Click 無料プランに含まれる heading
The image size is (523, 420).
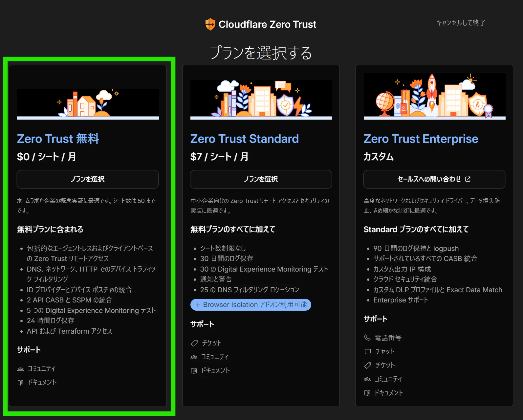coord(50,229)
